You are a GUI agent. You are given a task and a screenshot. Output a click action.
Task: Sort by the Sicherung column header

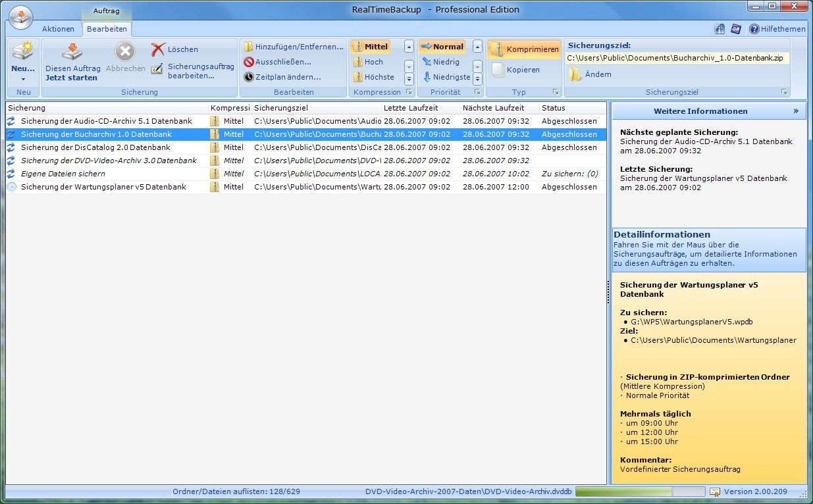pyautogui.click(x=107, y=108)
